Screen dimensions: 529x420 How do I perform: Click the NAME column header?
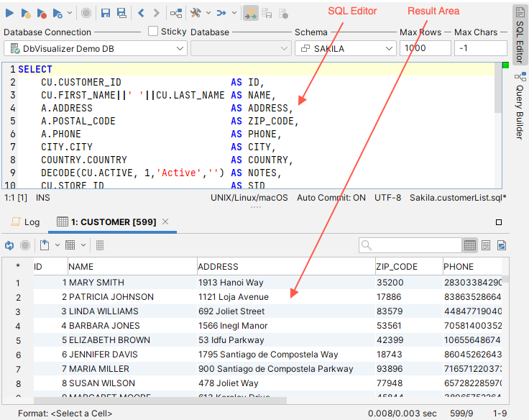pyautogui.click(x=132, y=267)
